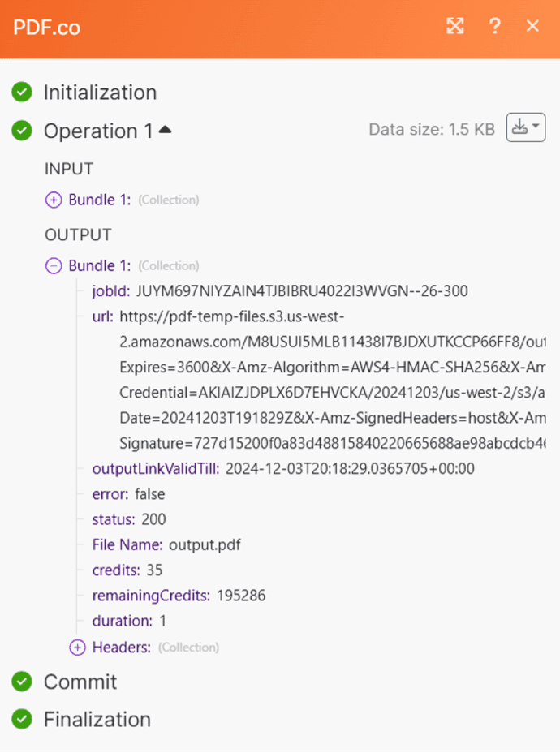This screenshot has height=753, width=560.
Task: Click the green checkmark beside Initialization
Action: point(22,93)
